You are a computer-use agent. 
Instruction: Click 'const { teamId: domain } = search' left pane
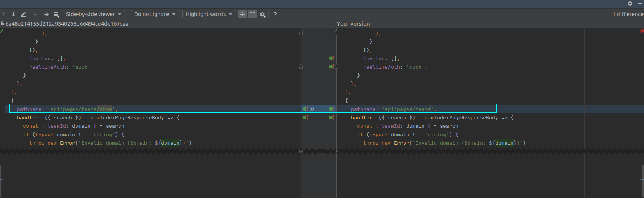(74, 126)
